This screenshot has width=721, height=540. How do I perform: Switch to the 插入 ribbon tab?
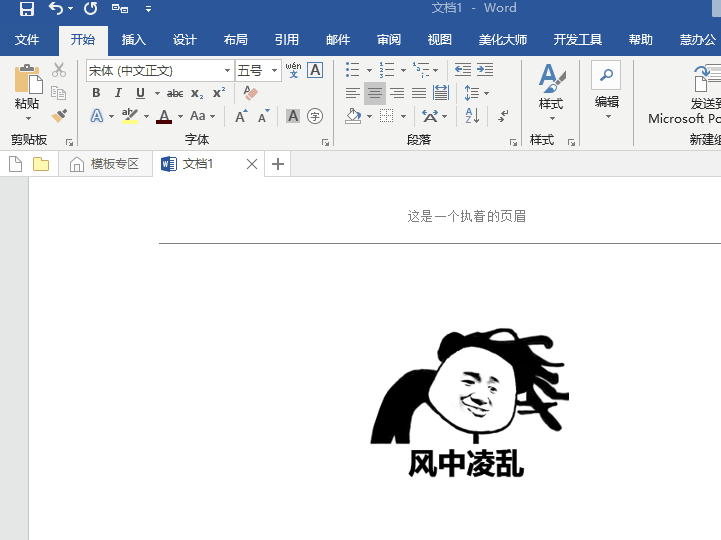pyautogui.click(x=134, y=40)
